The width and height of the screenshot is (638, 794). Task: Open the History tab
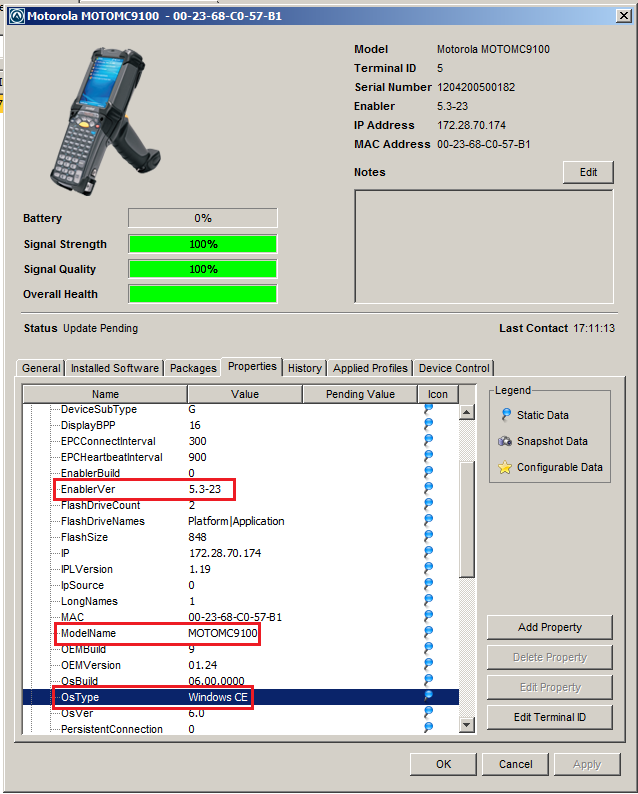(304, 368)
